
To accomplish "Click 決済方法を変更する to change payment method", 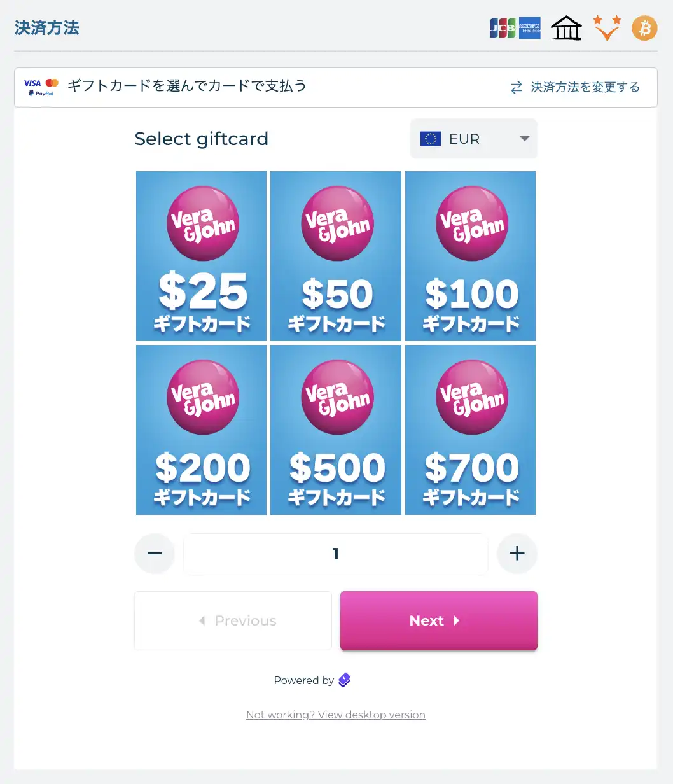I will (x=575, y=87).
